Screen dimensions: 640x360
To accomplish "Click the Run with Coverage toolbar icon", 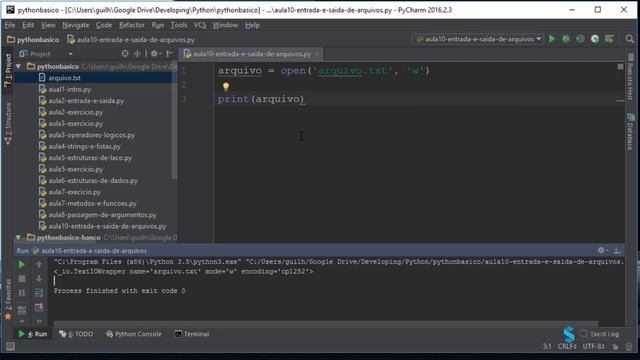I will [x=580, y=39].
